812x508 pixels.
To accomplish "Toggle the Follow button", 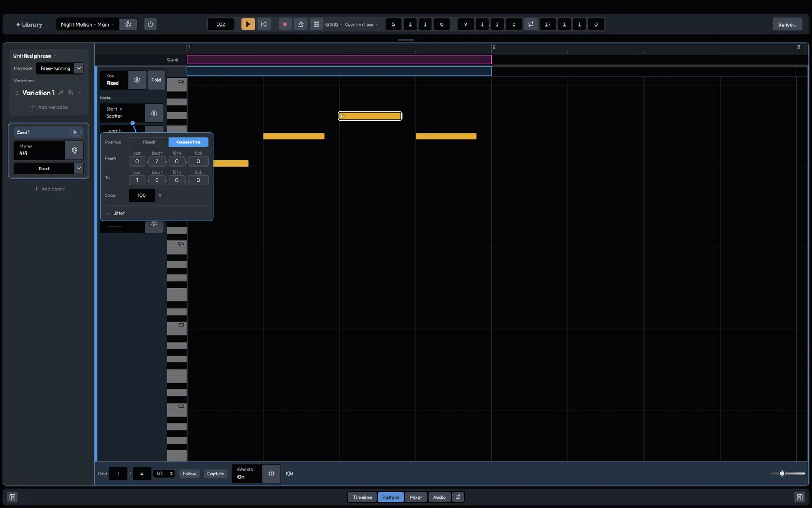I will [189, 474].
